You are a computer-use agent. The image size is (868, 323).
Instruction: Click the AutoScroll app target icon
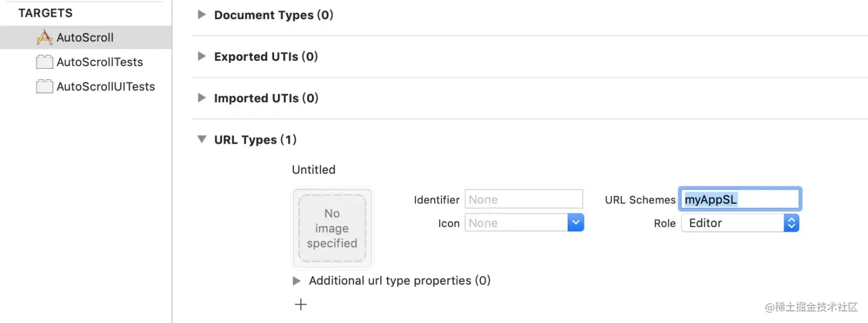coord(45,38)
